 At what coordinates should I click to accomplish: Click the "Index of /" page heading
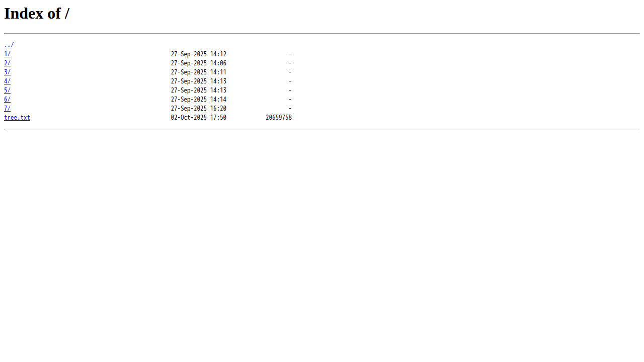(37, 14)
